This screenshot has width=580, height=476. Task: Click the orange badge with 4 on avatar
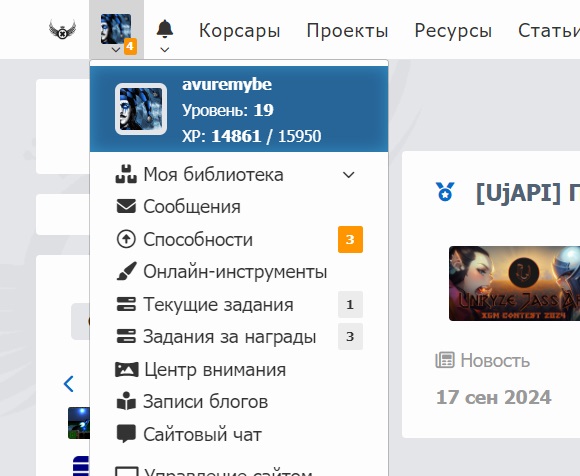(130, 46)
